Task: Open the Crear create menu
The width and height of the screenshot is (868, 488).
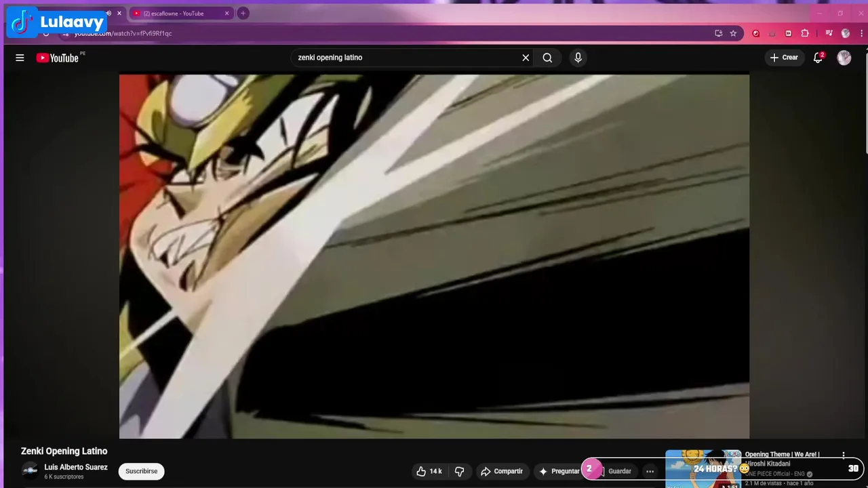Action: pyautogui.click(x=784, y=58)
